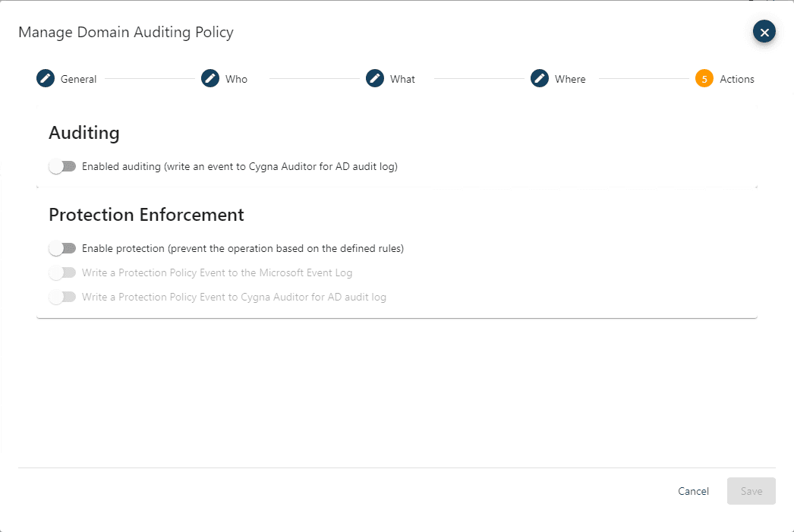Viewport: 794px width, 532px height.
Task: Switch to the Who wizard step
Action: coord(236,78)
